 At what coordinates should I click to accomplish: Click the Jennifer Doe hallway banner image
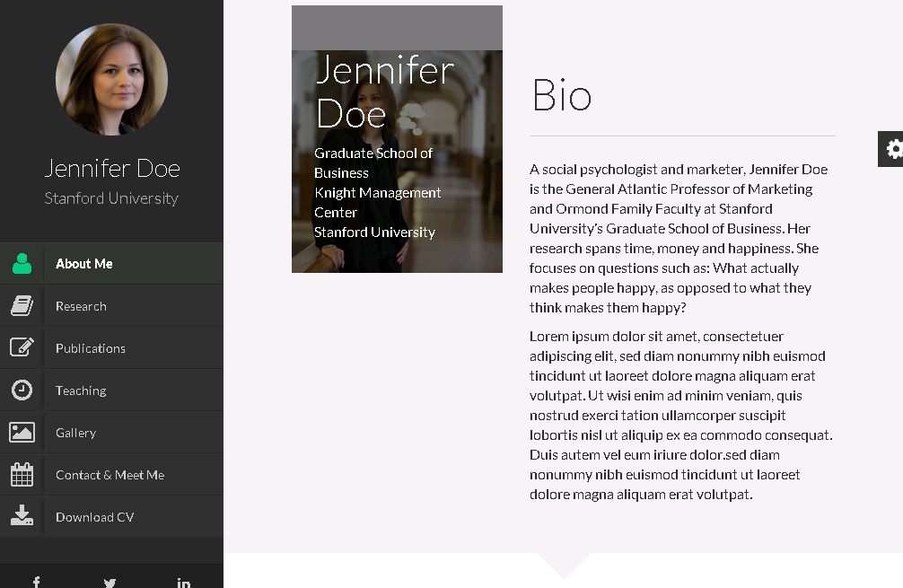pyautogui.click(x=397, y=162)
